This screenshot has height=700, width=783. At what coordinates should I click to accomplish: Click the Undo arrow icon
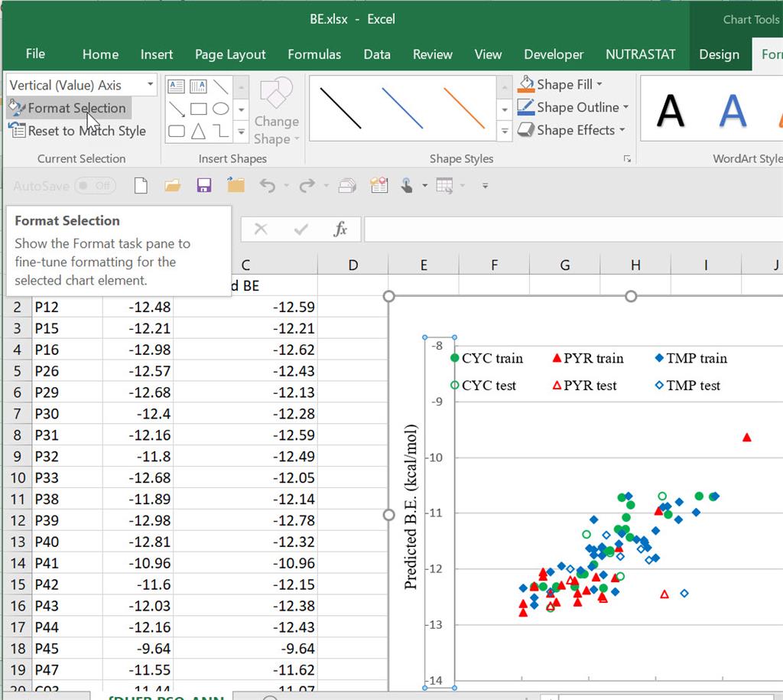267,185
